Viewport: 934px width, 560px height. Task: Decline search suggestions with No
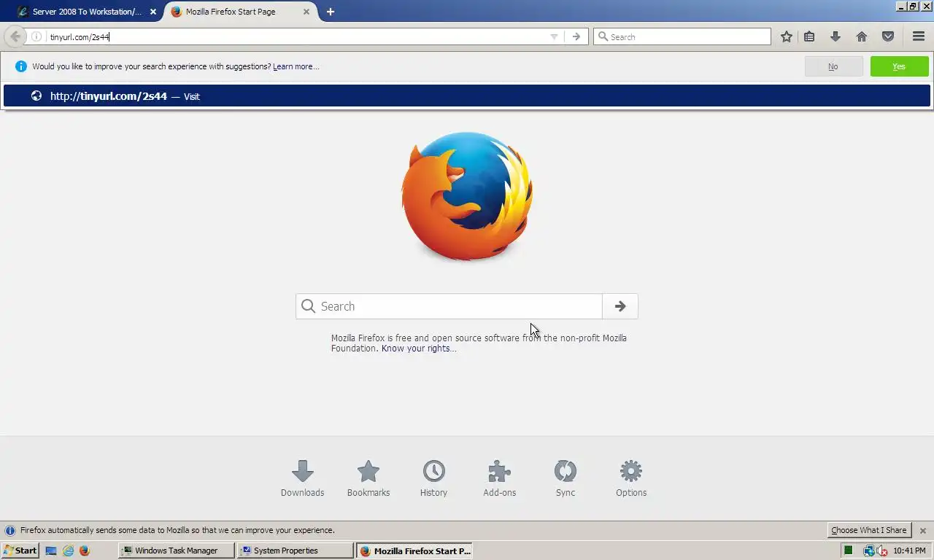[833, 66]
